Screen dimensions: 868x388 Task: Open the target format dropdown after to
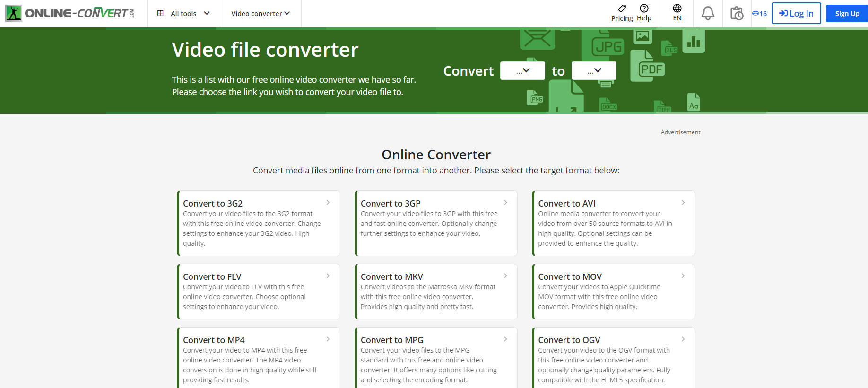point(594,71)
